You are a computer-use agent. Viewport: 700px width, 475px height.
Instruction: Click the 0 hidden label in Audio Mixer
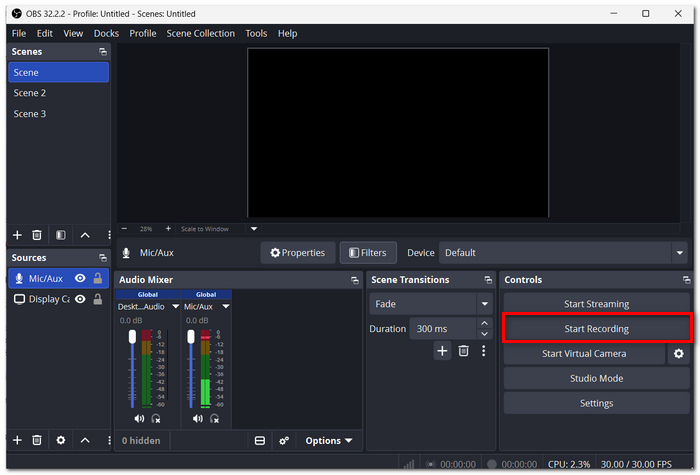coord(141,441)
